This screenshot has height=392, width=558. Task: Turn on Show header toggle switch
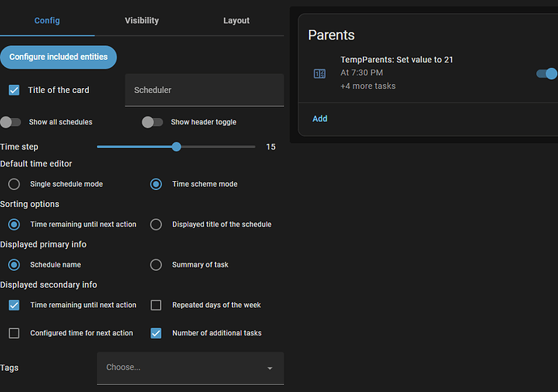(x=152, y=122)
